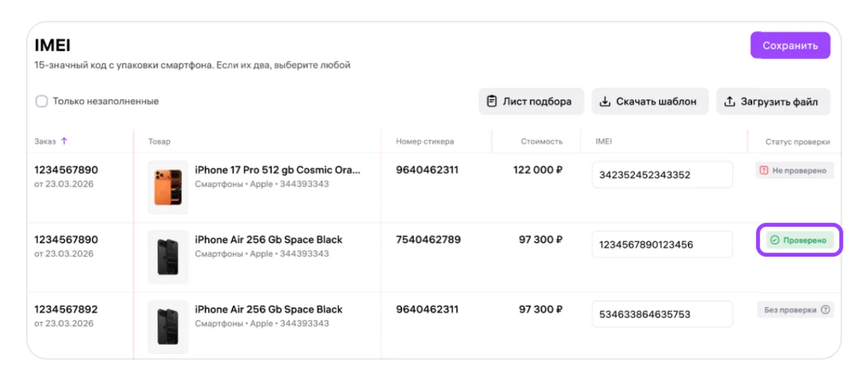Enable the Только незаполненные checkbox

click(42, 101)
